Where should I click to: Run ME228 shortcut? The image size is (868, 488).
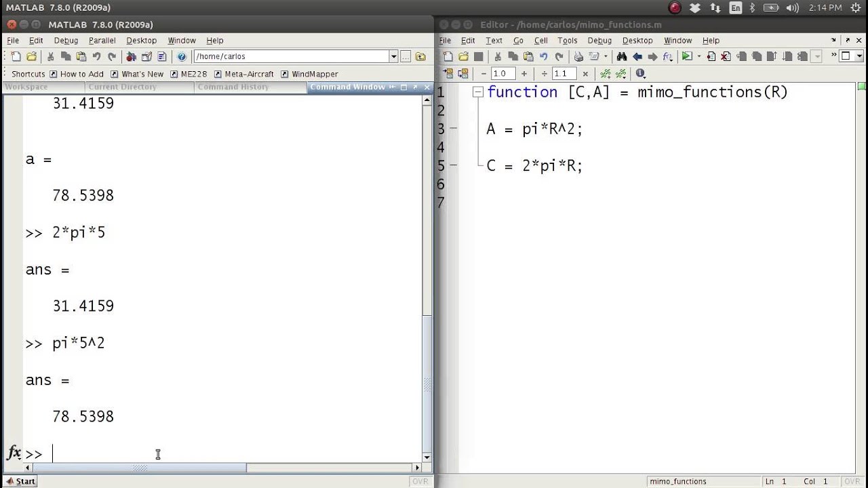point(189,74)
